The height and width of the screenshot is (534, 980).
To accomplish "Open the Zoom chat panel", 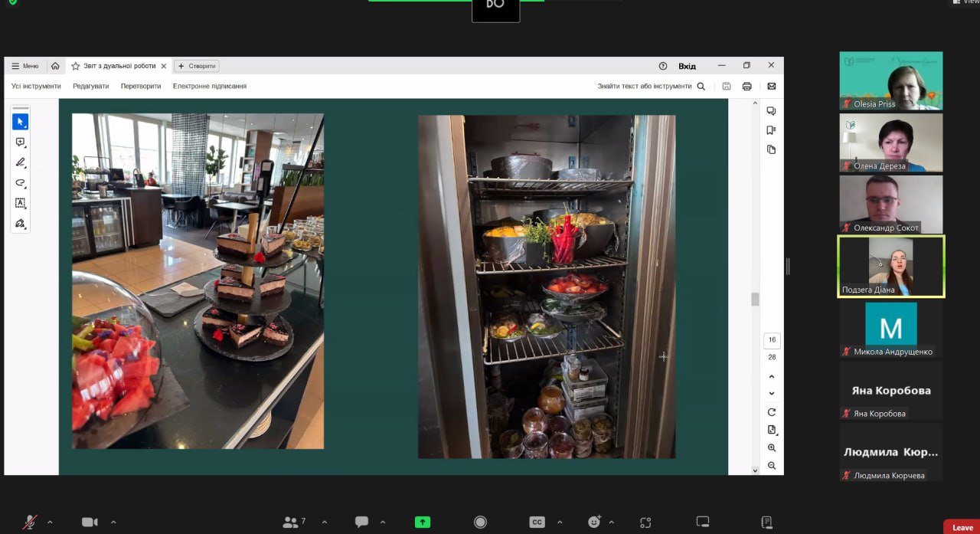I will (361, 523).
